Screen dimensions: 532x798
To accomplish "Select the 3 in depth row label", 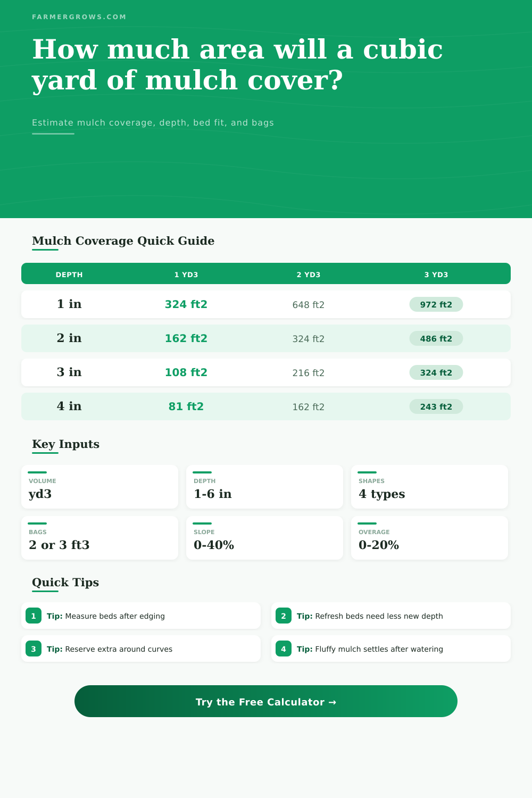I will pos(69,372).
